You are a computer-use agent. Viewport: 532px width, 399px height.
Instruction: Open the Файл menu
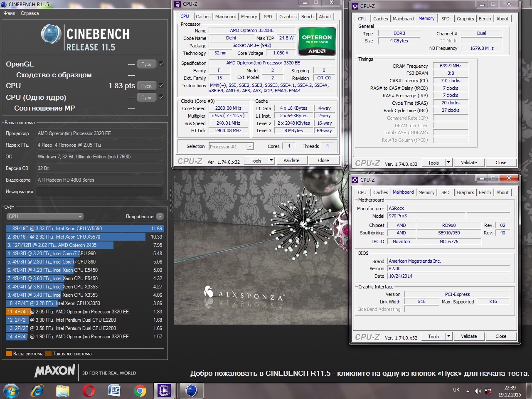click(9, 13)
